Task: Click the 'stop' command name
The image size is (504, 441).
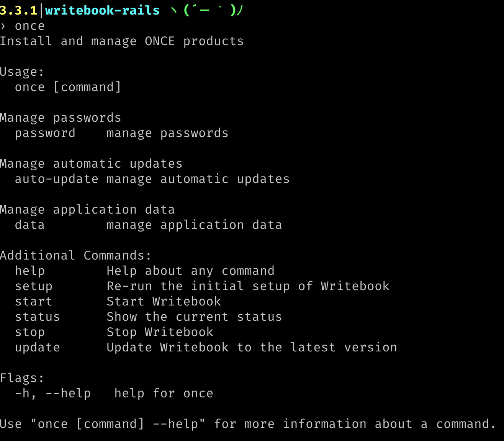Action: 30,332
